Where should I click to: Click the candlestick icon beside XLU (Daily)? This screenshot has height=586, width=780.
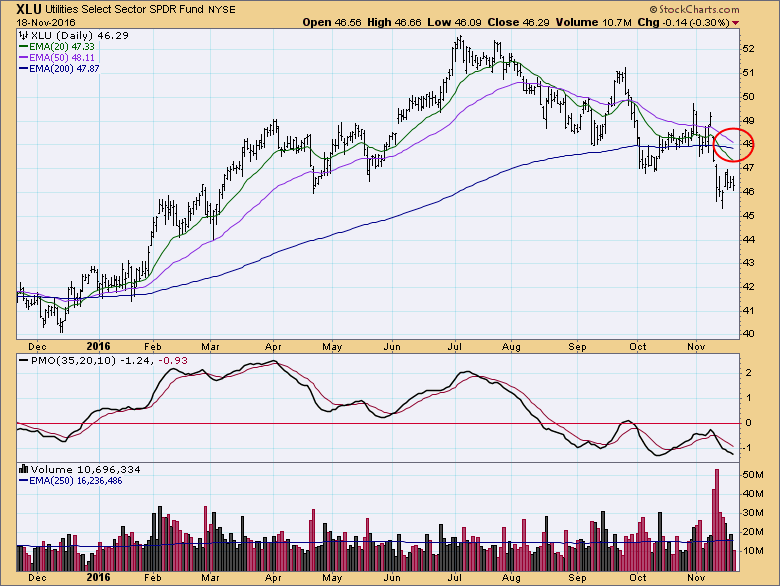[x=23, y=35]
